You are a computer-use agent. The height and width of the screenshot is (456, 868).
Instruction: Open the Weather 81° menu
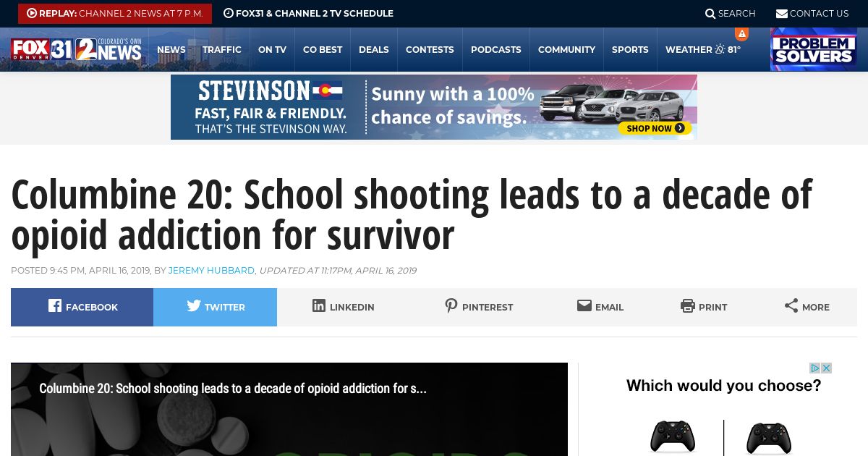click(703, 50)
